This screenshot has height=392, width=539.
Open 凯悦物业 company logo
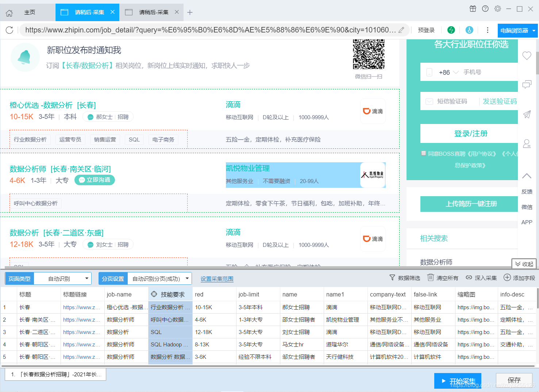coord(373,175)
